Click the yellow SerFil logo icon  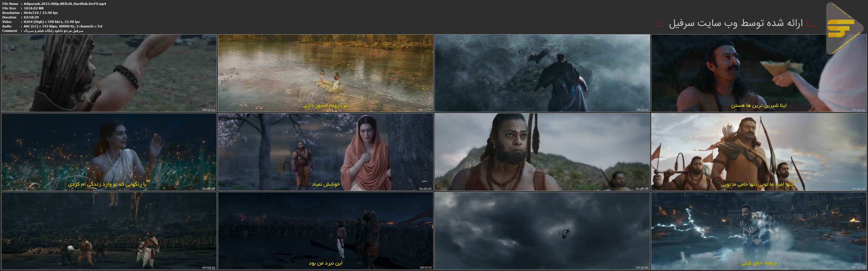coord(840,28)
